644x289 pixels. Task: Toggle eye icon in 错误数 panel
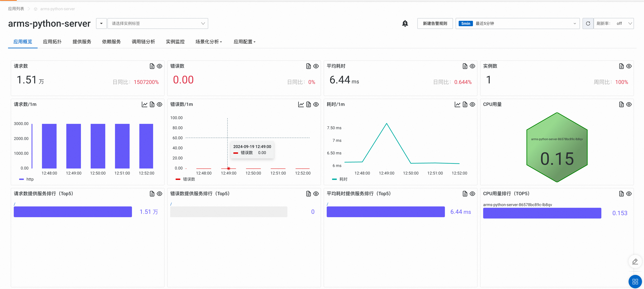click(316, 66)
